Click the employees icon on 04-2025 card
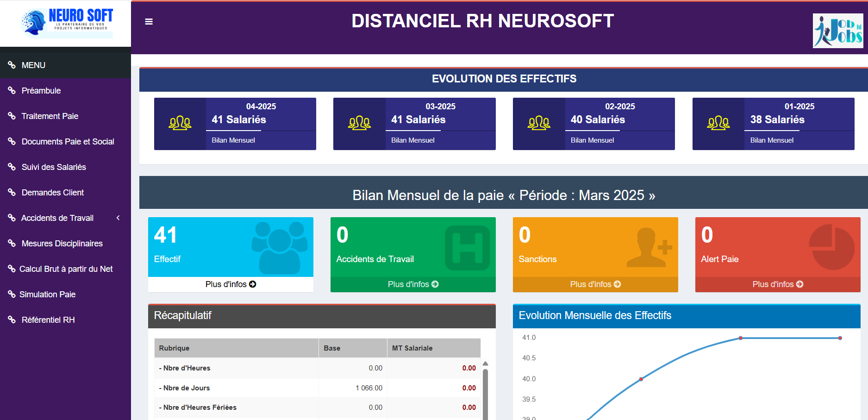 pyautogui.click(x=180, y=123)
